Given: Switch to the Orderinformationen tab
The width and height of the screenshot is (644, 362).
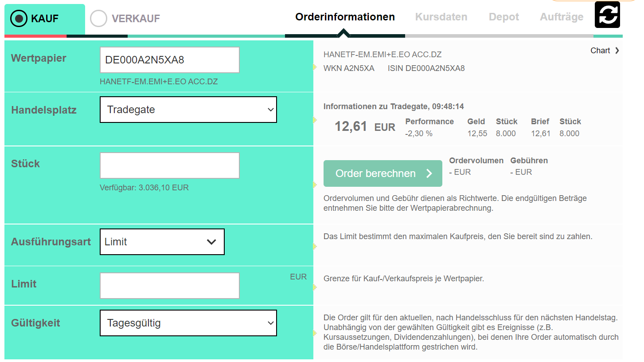Looking at the screenshot, I should tap(345, 17).
